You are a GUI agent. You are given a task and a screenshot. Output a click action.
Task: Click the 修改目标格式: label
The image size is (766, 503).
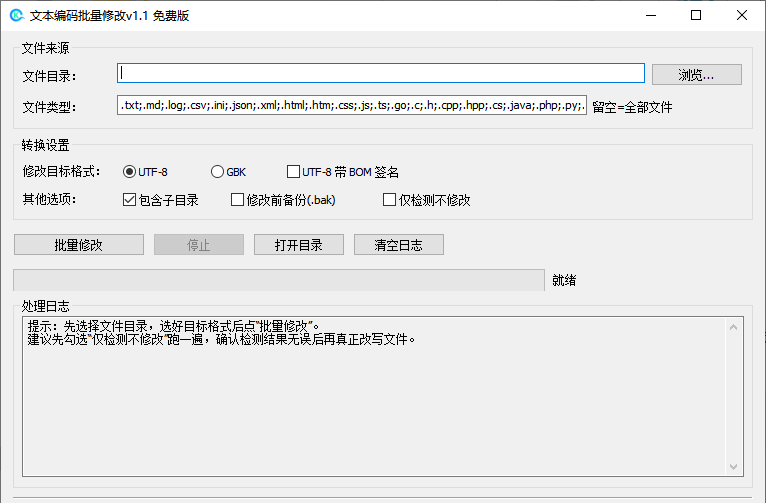pos(62,171)
